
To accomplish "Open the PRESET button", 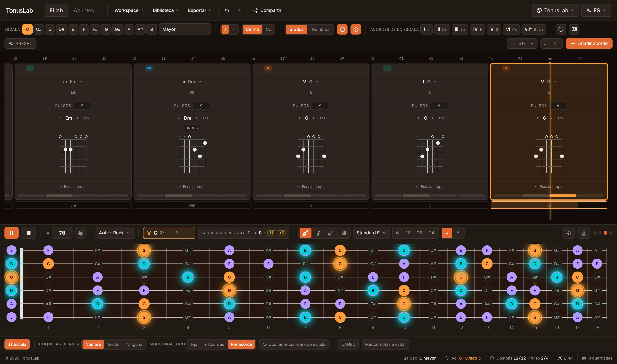I will click(20, 43).
